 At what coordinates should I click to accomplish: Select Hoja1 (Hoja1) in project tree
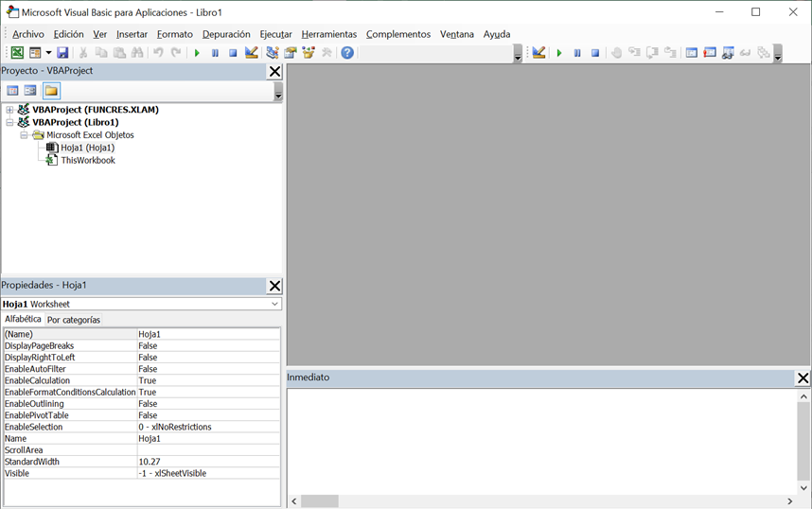point(87,148)
